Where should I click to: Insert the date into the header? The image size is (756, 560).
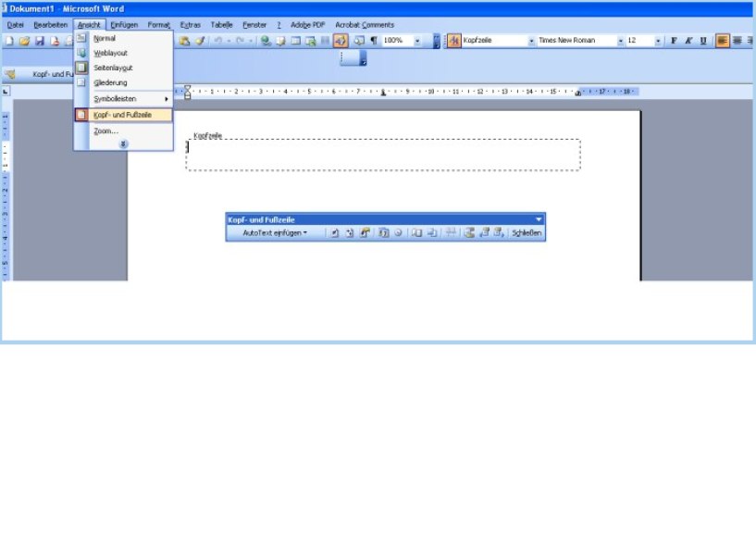pos(383,233)
